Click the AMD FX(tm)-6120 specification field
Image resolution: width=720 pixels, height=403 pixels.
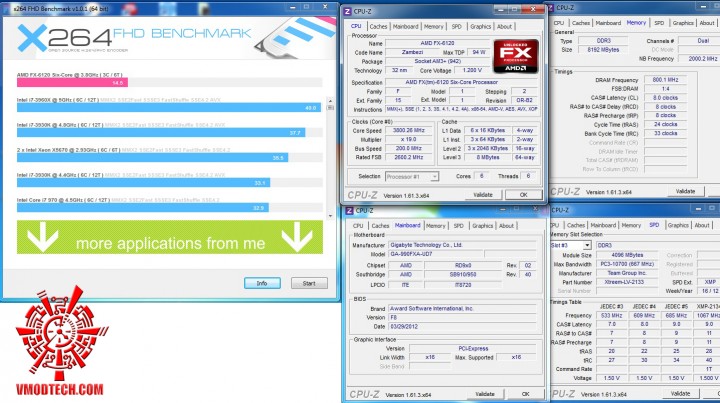click(x=461, y=83)
